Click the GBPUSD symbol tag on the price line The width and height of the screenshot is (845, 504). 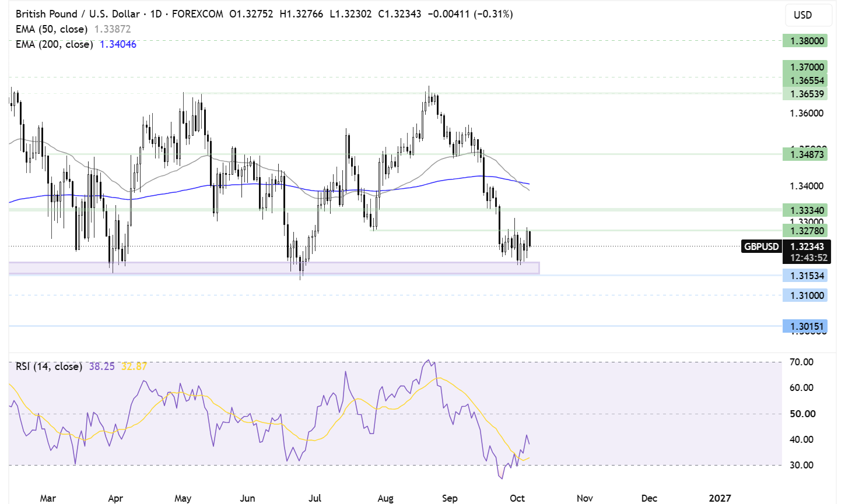pyautogui.click(x=761, y=246)
